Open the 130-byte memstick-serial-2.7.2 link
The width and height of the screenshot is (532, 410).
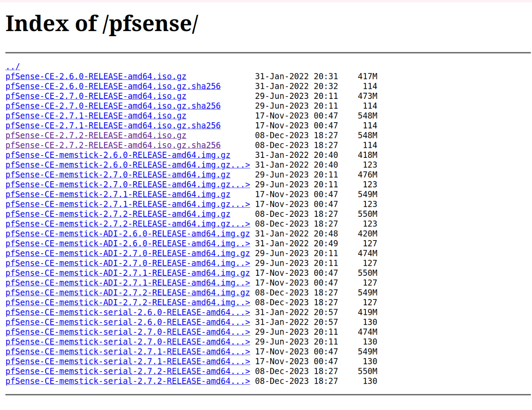128,381
